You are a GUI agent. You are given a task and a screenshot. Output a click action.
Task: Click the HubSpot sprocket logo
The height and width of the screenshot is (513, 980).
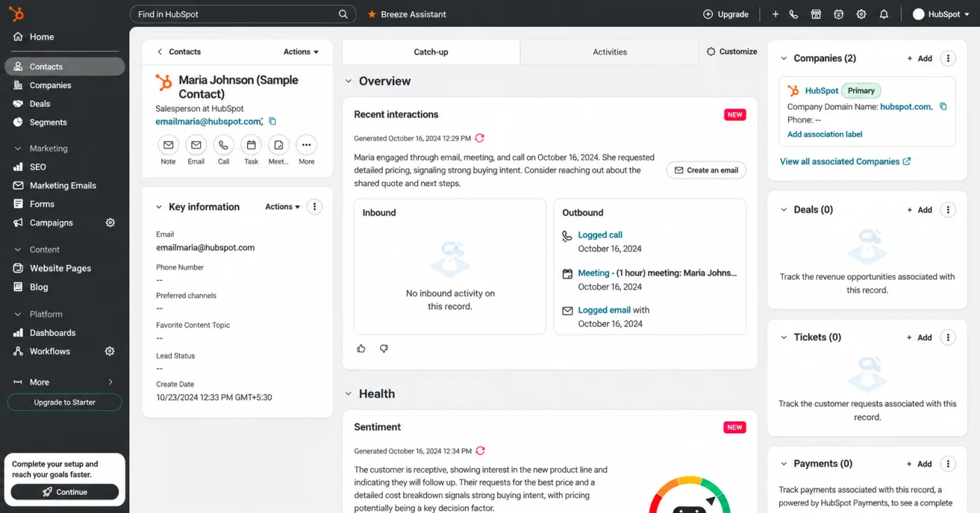[17, 14]
